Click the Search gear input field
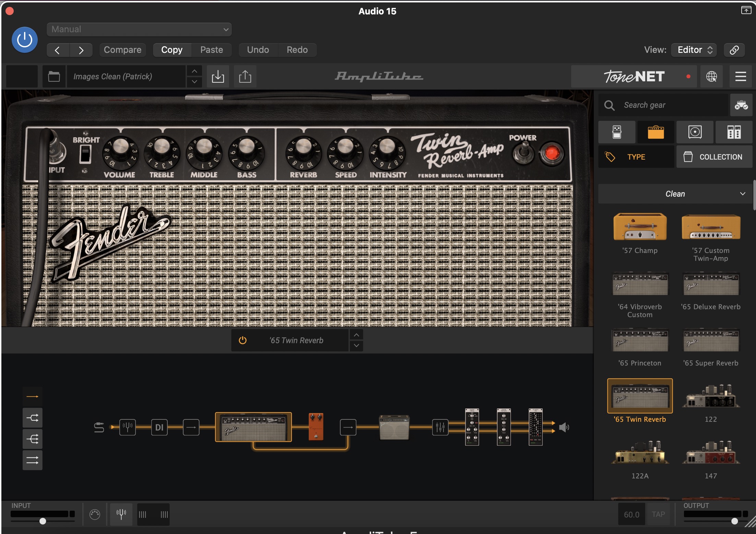Viewport: 756px width, 534px height. click(x=663, y=105)
